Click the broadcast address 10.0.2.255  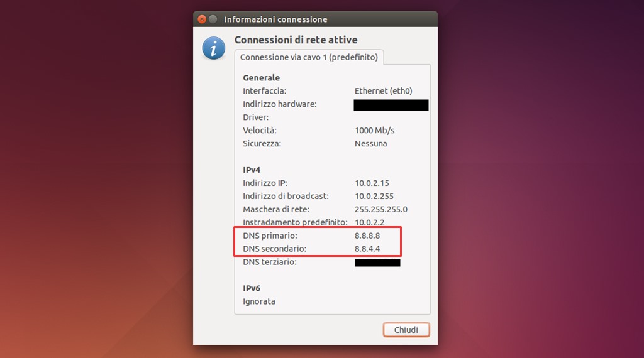point(374,196)
